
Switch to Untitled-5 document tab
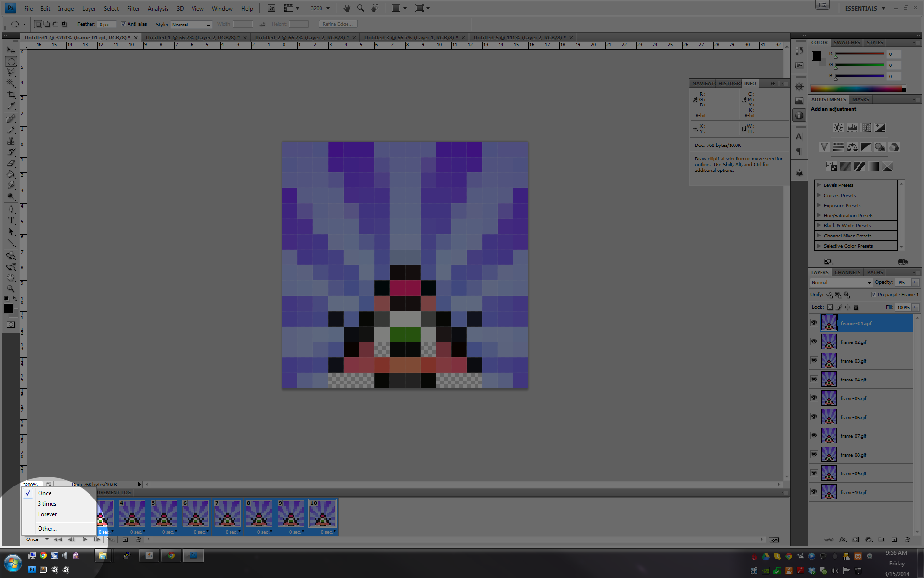pos(522,37)
